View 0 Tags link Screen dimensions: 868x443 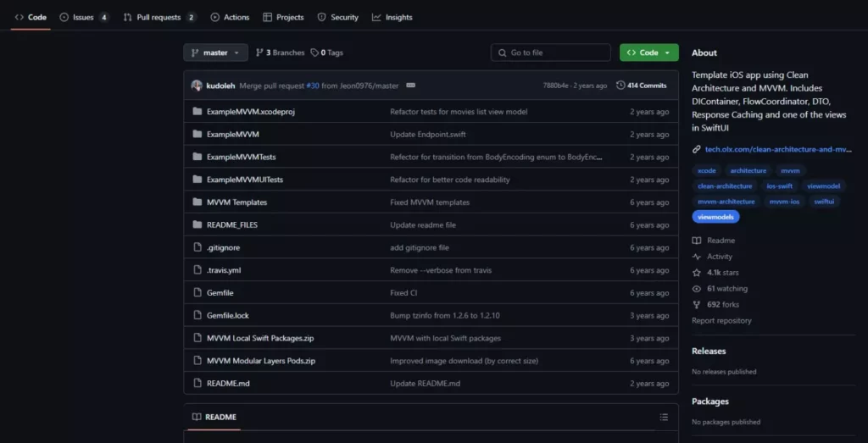point(326,53)
